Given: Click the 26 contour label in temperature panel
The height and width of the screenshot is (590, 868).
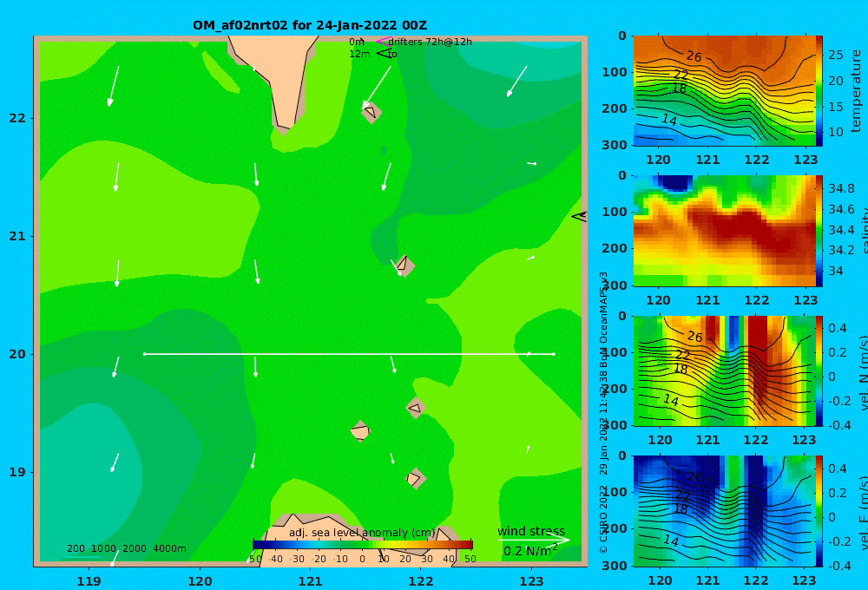Looking at the screenshot, I should coord(694,56).
